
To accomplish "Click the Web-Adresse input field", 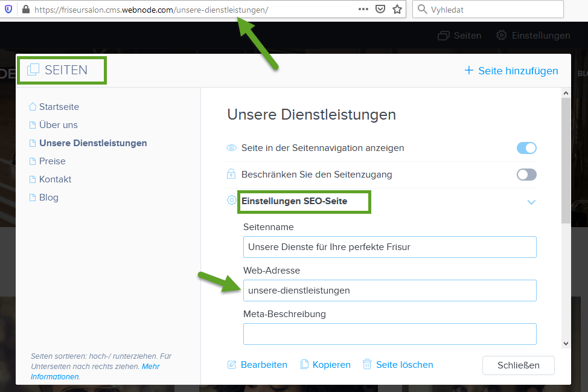I will click(x=389, y=291).
